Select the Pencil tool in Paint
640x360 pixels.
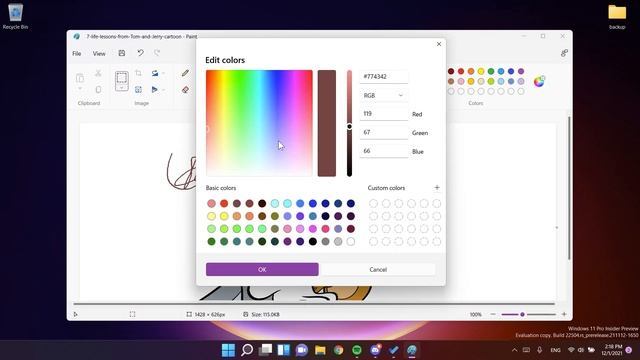[x=185, y=73]
